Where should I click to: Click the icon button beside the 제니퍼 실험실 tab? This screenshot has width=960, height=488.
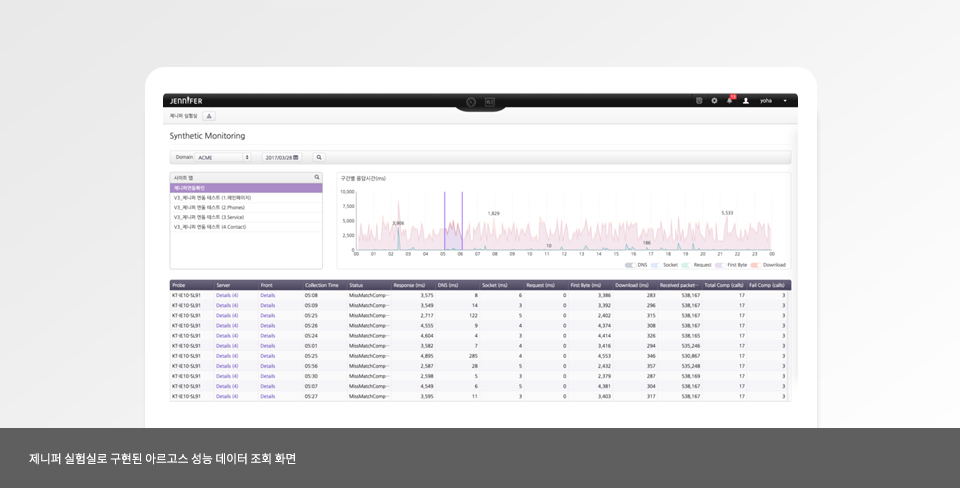209,116
